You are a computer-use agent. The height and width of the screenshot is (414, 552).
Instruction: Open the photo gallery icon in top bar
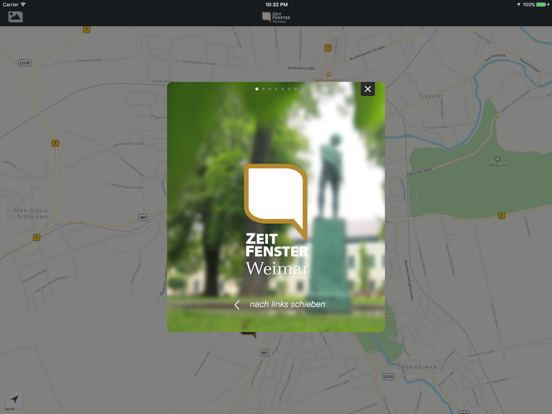tap(15, 17)
